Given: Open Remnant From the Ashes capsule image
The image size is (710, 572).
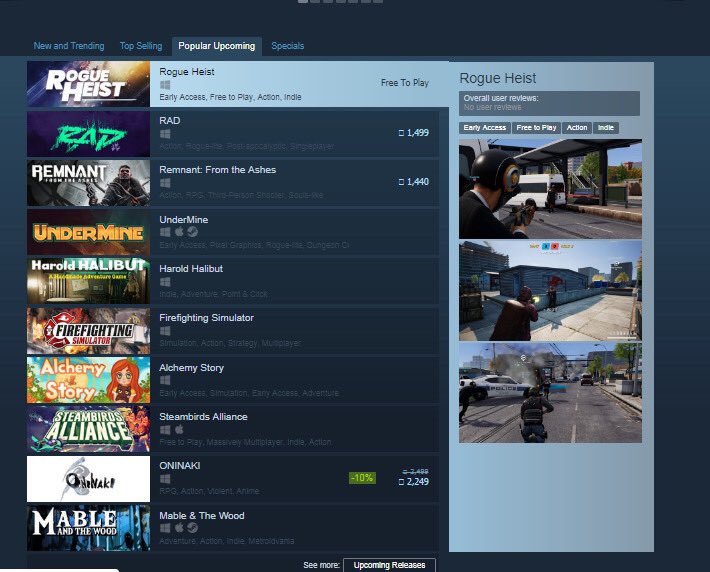Looking at the screenshot, I should click(88, 183).
